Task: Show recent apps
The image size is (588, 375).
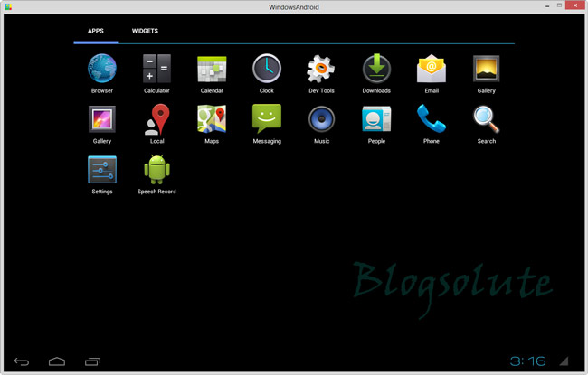Action: point(92,361)
